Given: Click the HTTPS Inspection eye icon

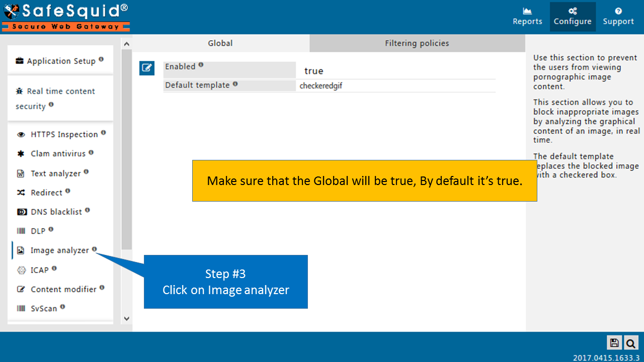Looking at the screenshot, I should [21, 135].
